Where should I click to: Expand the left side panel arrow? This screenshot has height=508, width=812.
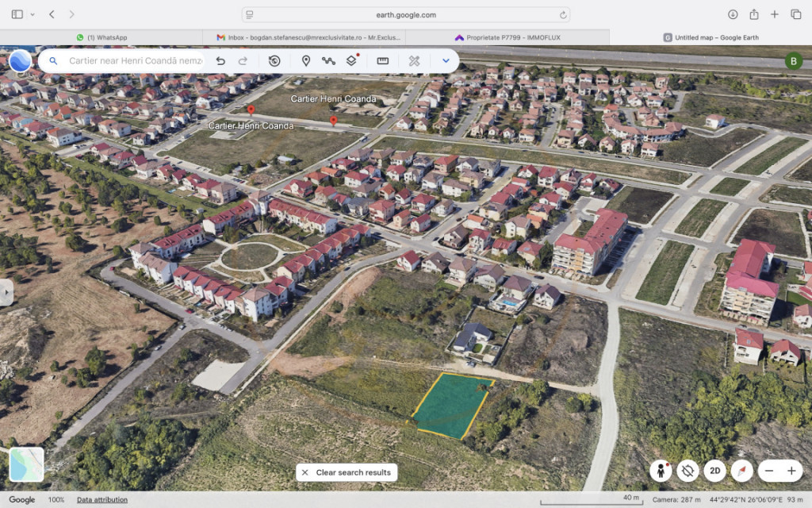[6, 292]
